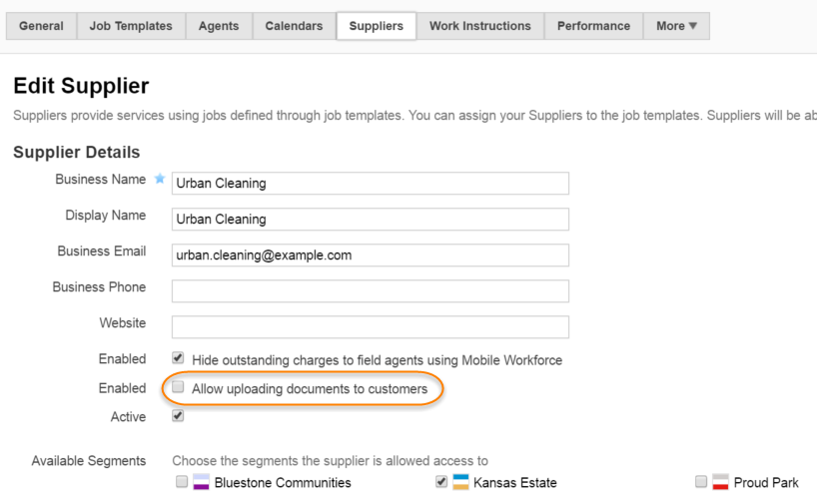The height and width of the screenshot is (504, 817).
Task: Click the Proud Park red segment icon
Action: coord(720,483)
